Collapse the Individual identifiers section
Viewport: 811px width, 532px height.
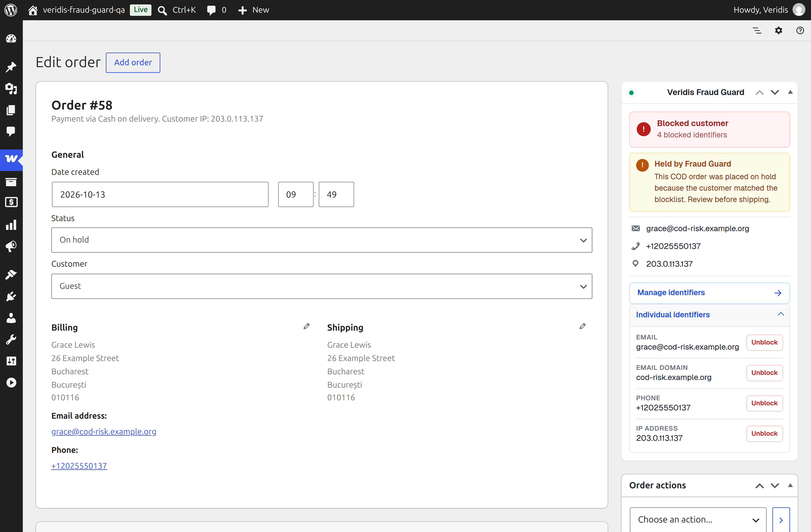[x=709, y=315]
